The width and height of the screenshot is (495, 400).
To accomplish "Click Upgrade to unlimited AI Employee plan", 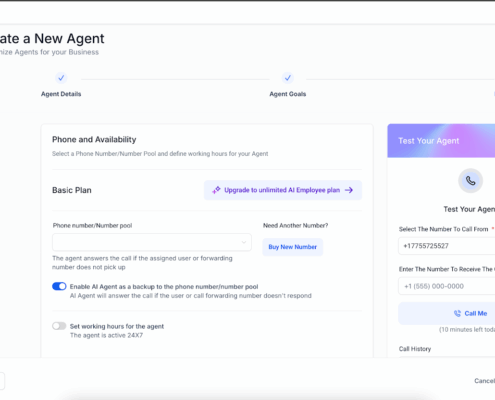I will point(283,190).
